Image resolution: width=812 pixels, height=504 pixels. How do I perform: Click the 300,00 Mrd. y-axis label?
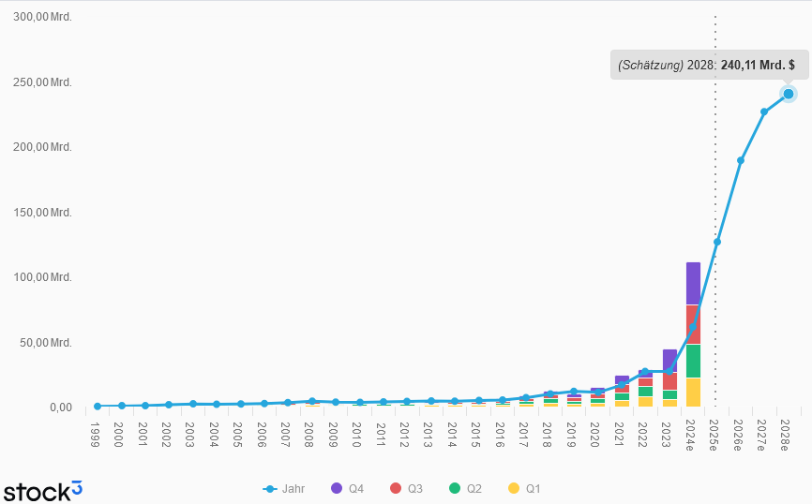point(42,17)
